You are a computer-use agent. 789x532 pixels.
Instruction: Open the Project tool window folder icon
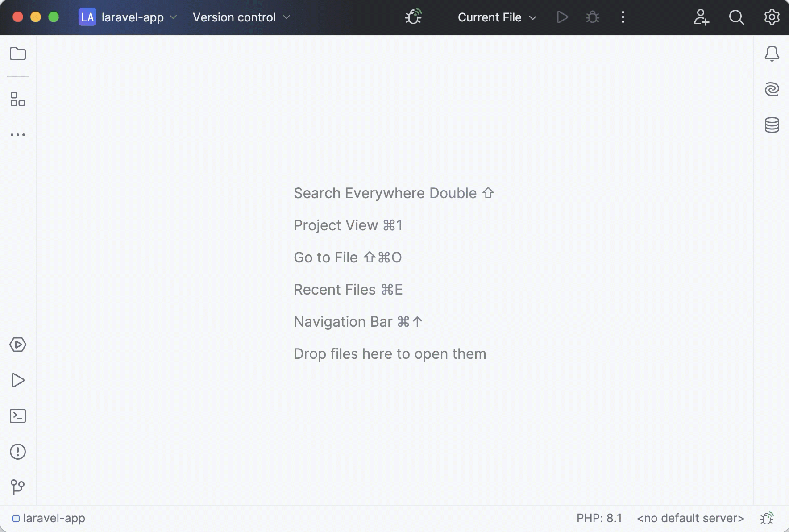(18, 54)
